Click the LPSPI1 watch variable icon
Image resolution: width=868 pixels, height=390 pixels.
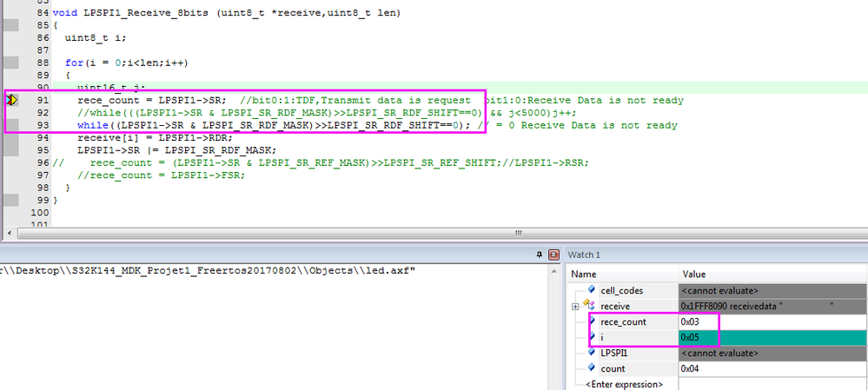coord(591,352)
